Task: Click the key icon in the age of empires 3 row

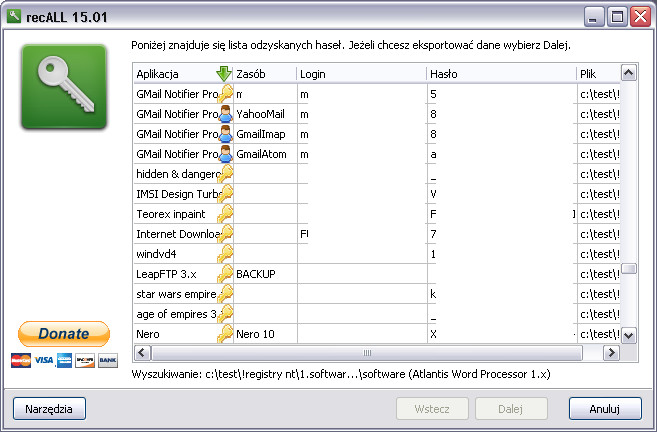Action: [x=225, y=314]
